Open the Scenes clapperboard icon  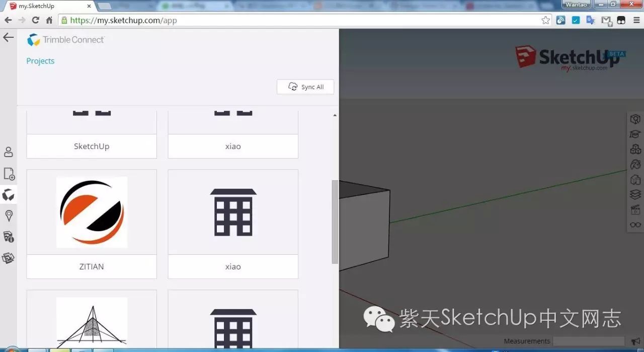click(x=635, y=209)
